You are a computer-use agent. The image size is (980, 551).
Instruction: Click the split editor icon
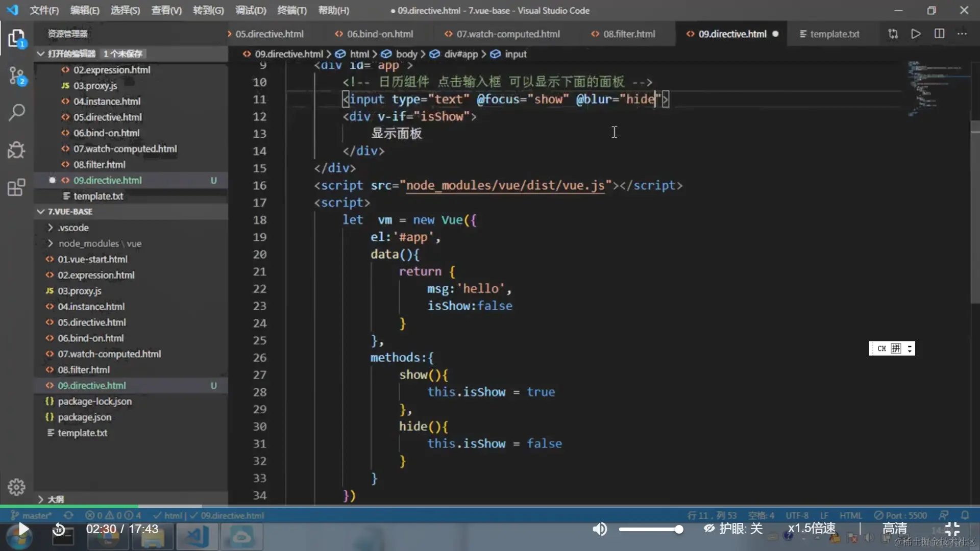point(939,34)
